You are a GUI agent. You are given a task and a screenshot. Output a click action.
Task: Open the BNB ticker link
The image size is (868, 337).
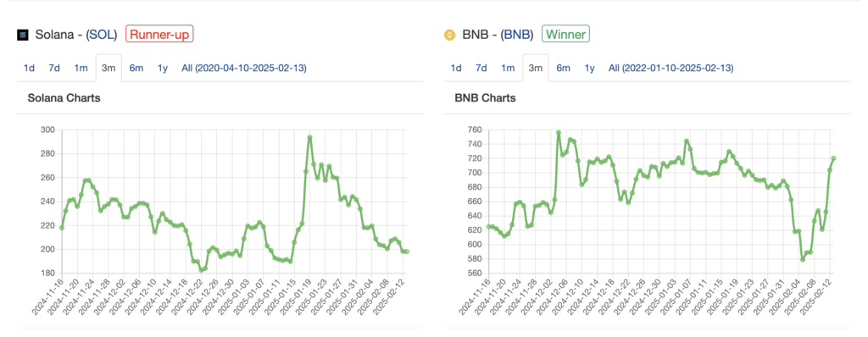[x=518, y=35]
